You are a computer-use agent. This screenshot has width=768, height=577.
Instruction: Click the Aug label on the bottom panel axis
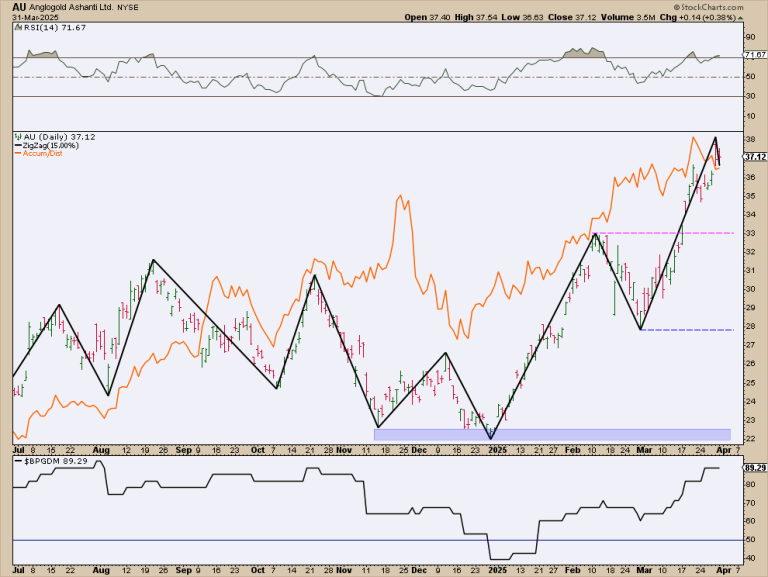(x=101, y=570)
